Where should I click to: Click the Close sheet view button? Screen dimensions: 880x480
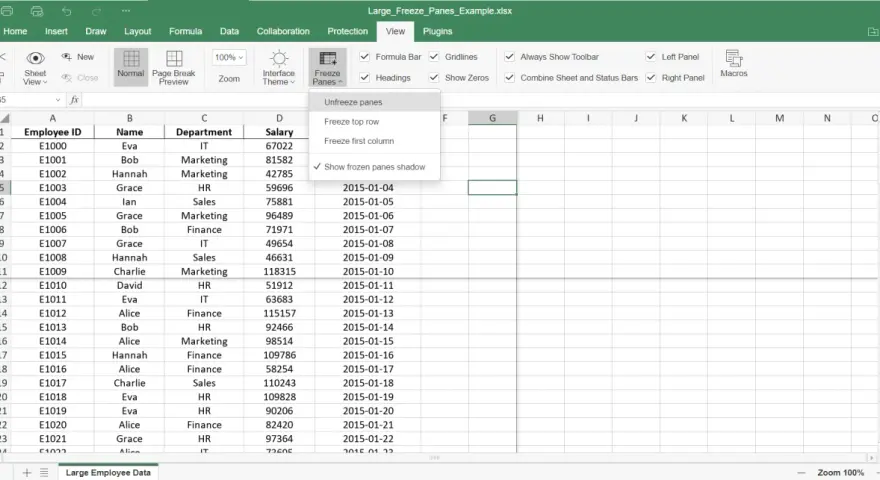[x=80, y=77]
